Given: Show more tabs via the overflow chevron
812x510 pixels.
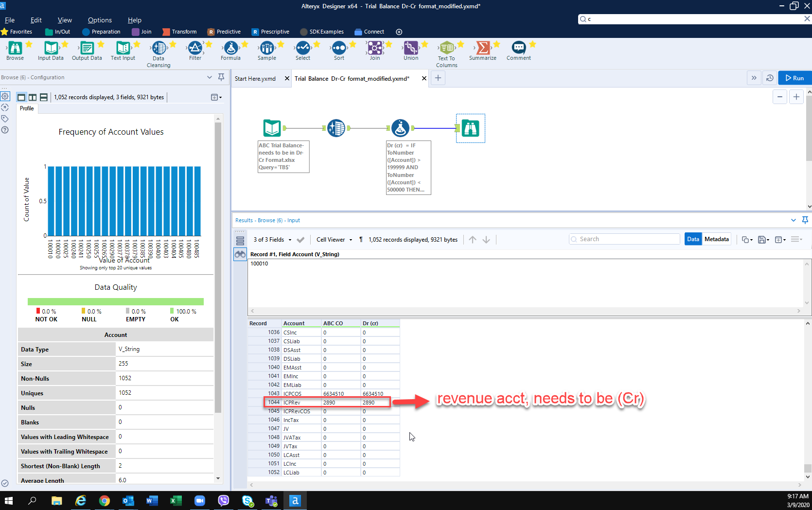Looking at the screenshot, I should click(x=754, y=78).
